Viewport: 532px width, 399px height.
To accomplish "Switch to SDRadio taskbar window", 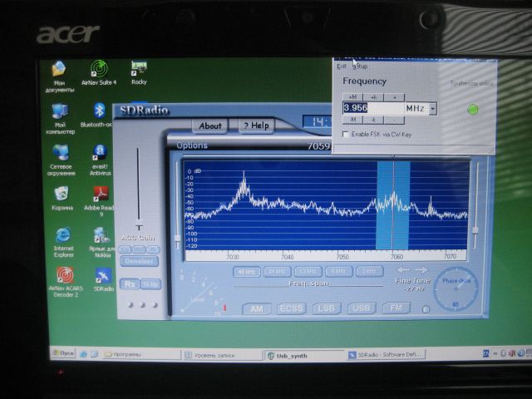I will tap(386, 355).
